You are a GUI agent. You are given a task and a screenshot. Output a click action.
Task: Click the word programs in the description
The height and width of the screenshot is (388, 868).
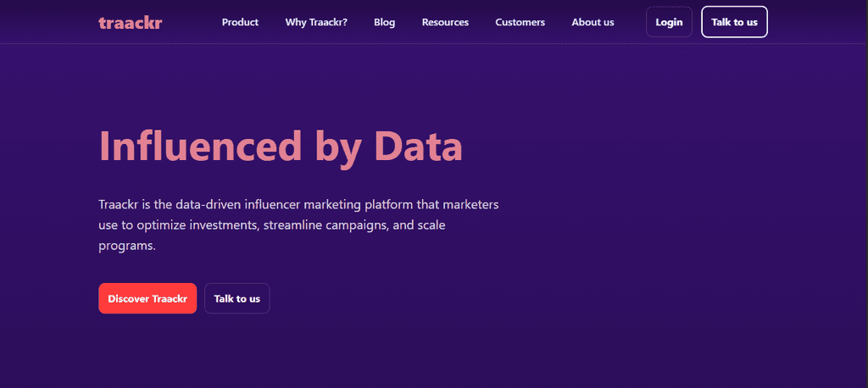(127, 246)
